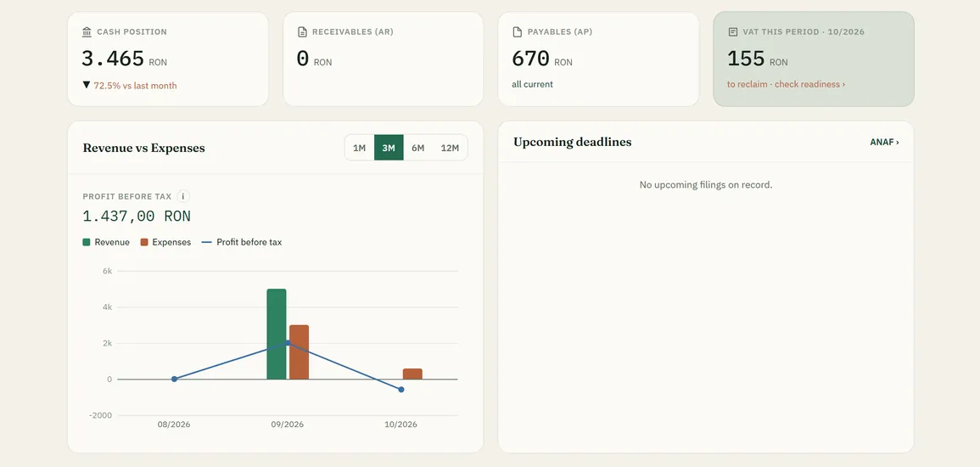Toggle the Expenses legend swatch
Viewport: 980px width, 467px height.
(144, 242)
